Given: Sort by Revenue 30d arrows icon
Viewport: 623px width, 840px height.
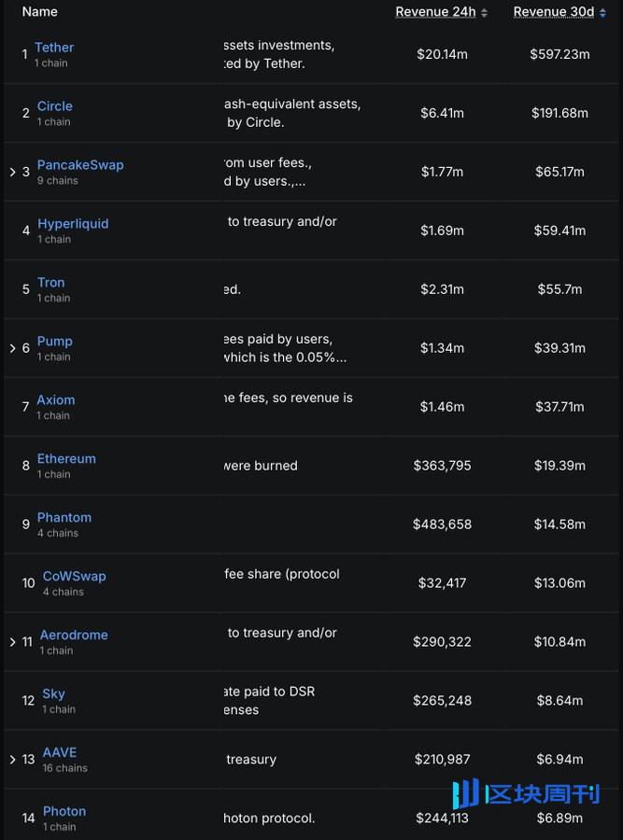Looking at the screenshot, I should pyautogui.click(x=602, y=13).
